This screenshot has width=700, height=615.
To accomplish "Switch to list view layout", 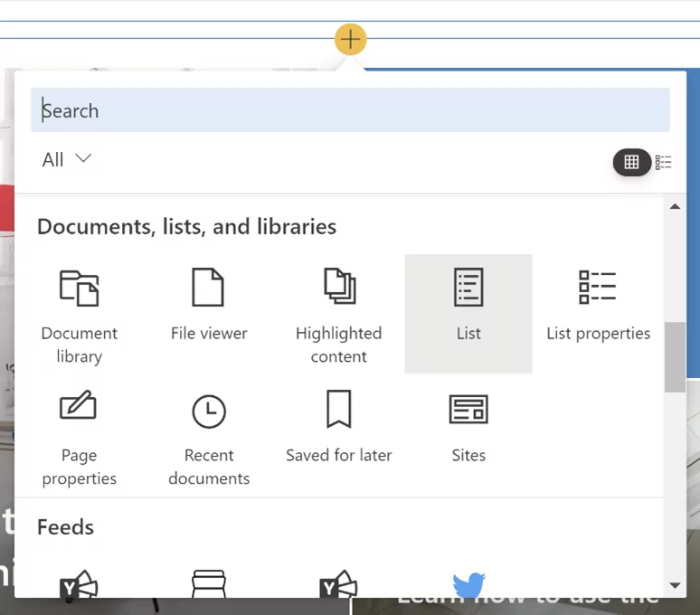I will (663, 162).
